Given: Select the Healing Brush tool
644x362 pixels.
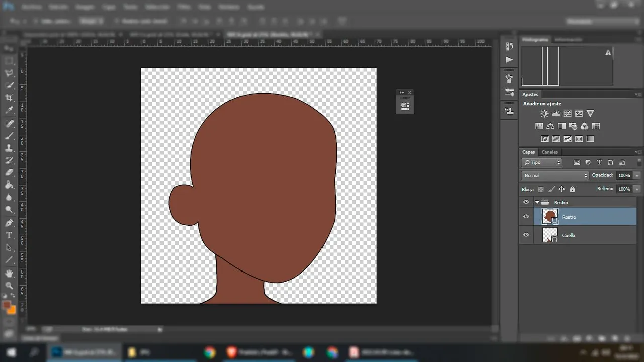Looking at the screenshot, I should coord(9,123).
